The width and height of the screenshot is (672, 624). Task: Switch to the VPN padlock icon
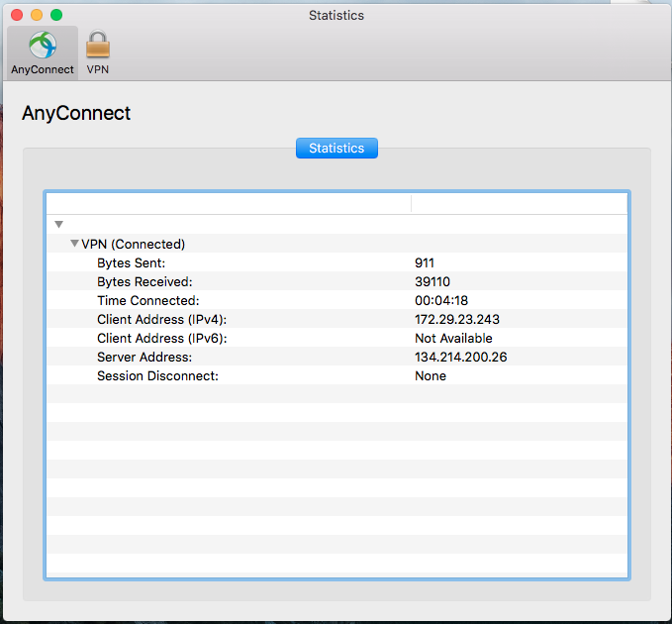click(97, 46)
